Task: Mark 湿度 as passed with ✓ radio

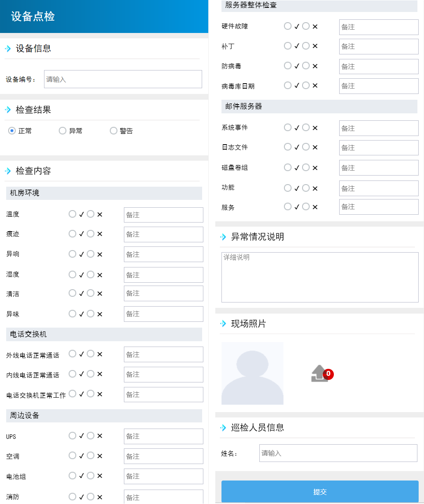Action: click(72, 274)
